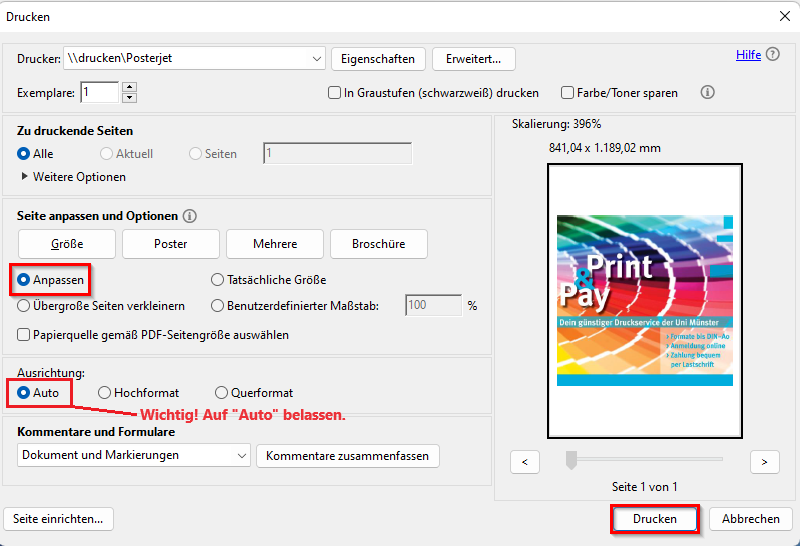Increase the Exemplare copy count

click(x=128, y=87)
